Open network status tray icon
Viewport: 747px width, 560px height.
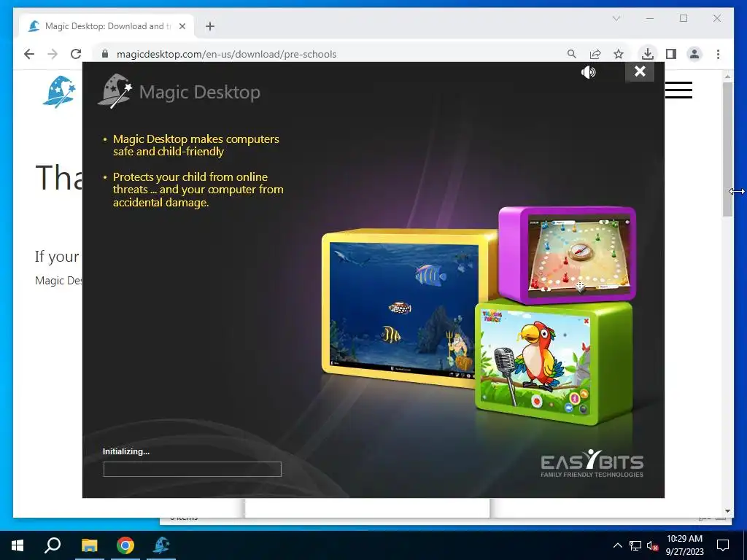635,545
